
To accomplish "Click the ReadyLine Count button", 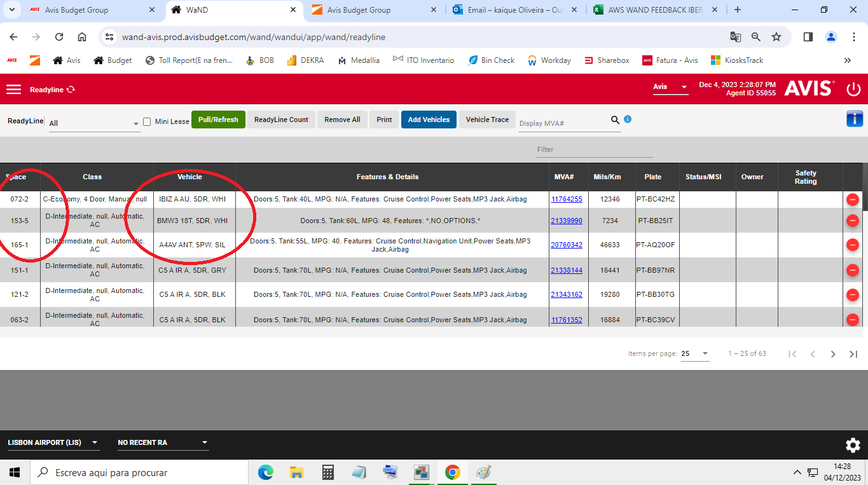I will [281, 120].
